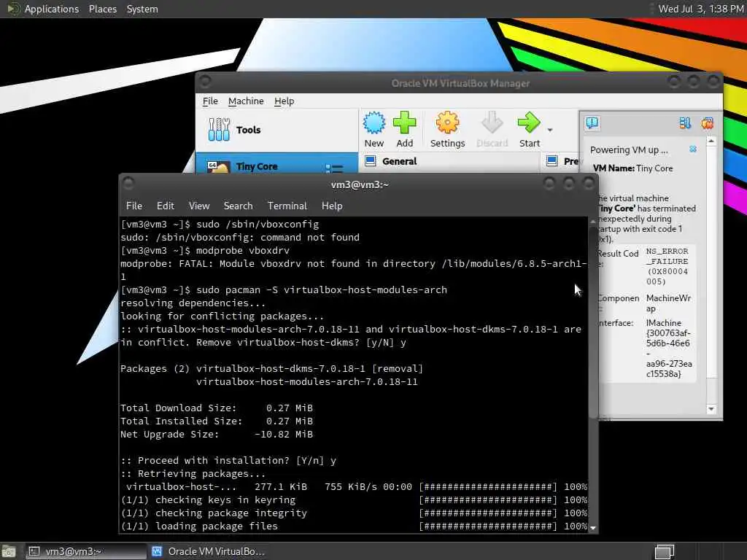747x560 pixels.
Task: Click the 'Total Download Size' line in the terminal
Action: 217,408
